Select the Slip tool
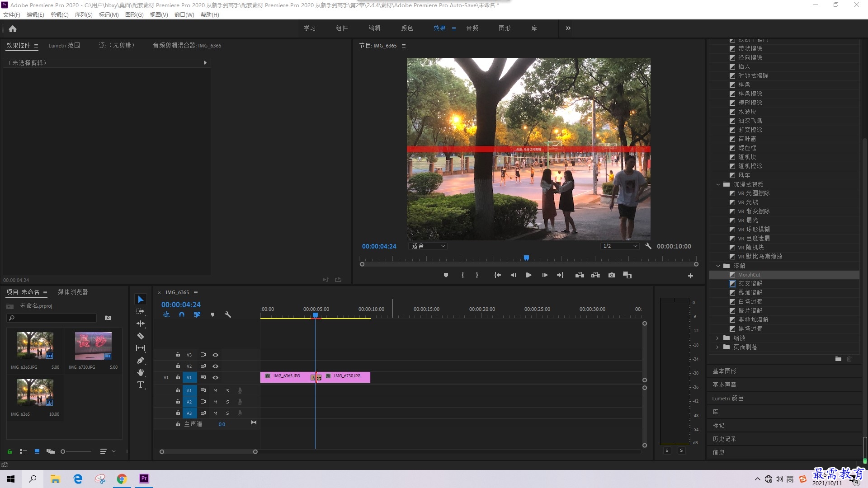 click(141, 348)
